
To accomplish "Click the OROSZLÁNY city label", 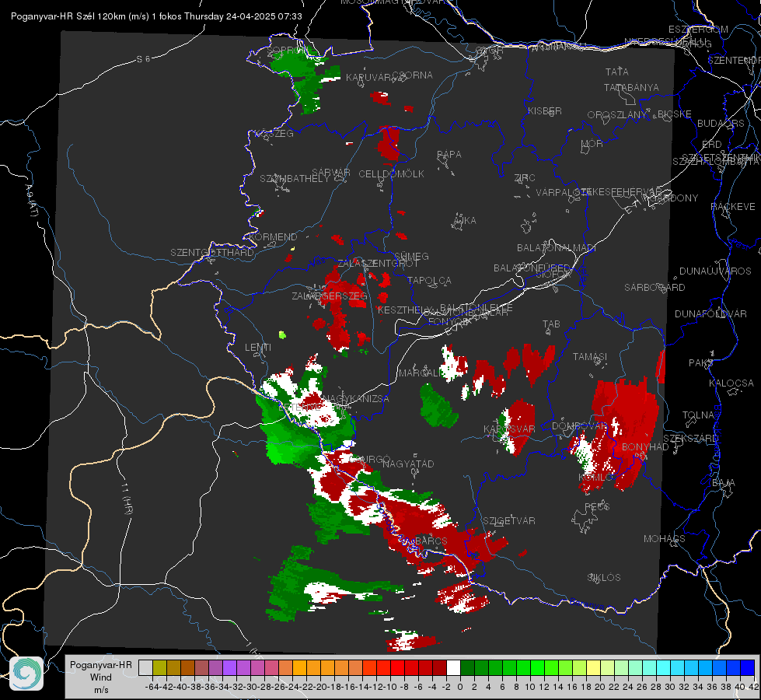I will point(617,115).
